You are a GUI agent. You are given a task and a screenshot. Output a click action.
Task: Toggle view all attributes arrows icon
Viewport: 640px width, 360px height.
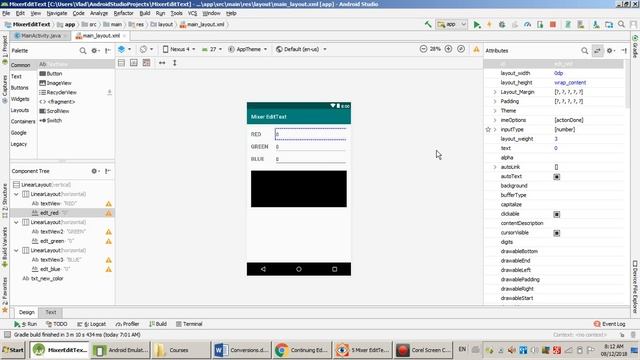[x=598, y=51]
